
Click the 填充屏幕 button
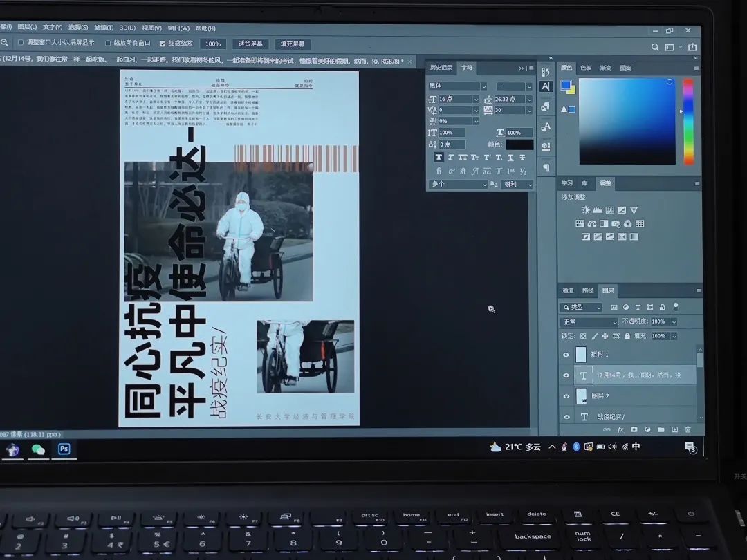(293, 44)
